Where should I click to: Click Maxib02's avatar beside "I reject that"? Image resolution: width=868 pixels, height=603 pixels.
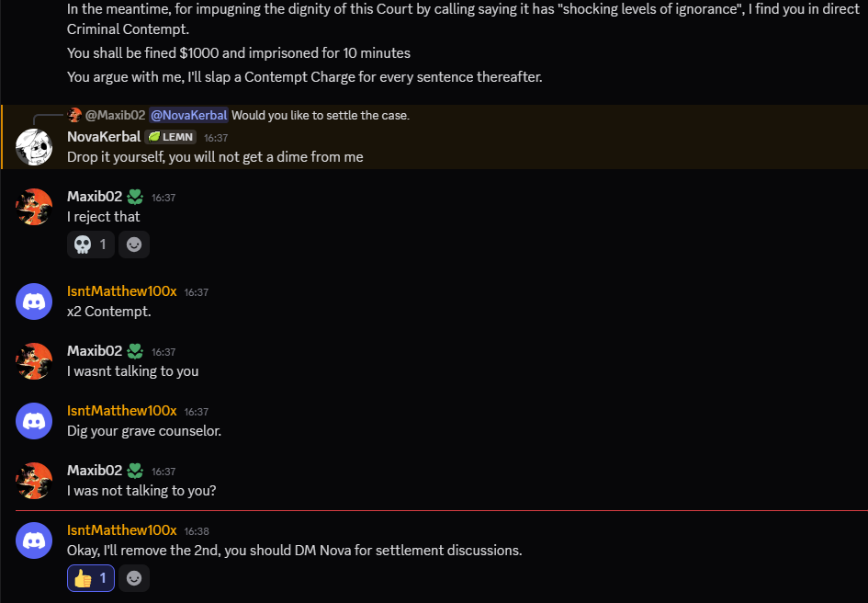(x=34, y=207)
